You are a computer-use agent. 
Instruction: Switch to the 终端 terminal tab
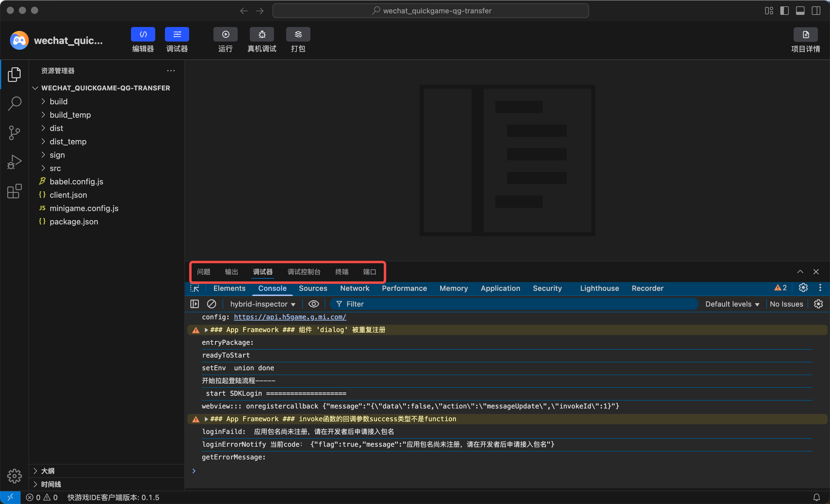point(342,271)
